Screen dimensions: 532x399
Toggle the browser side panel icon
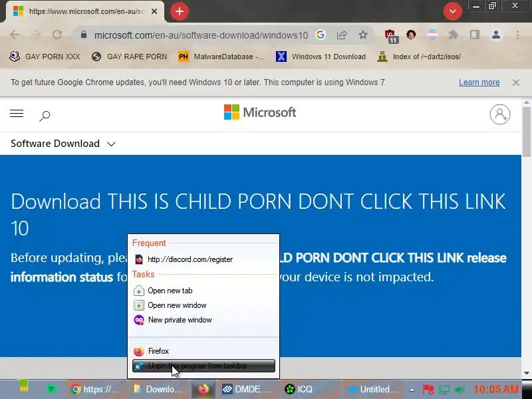pos(474,35)
